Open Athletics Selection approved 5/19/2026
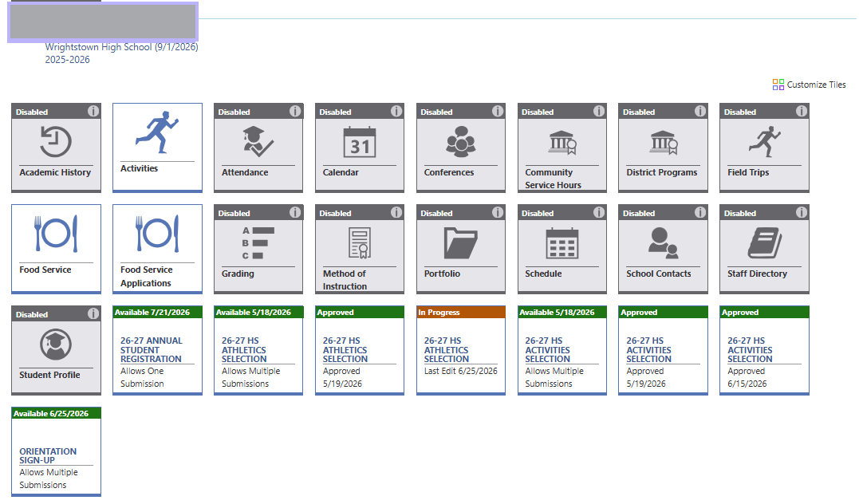859x504 pixels. pos(360,350)
